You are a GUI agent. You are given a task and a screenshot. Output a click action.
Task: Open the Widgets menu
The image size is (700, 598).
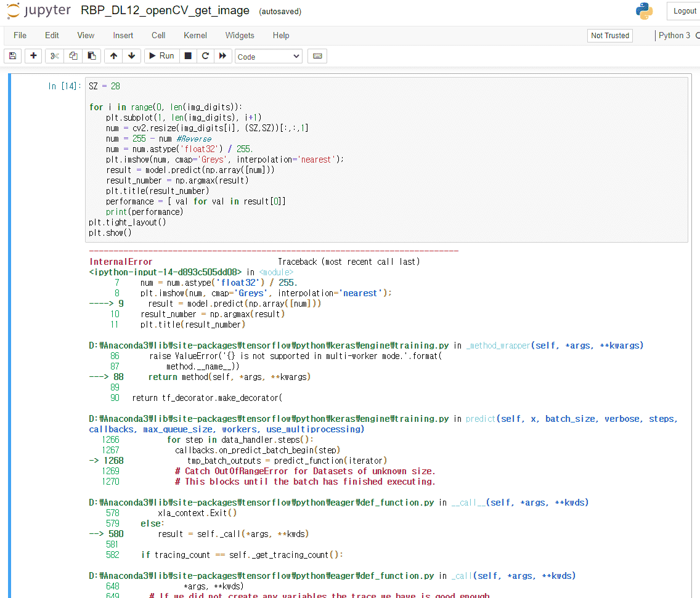[x=240, y=35]
